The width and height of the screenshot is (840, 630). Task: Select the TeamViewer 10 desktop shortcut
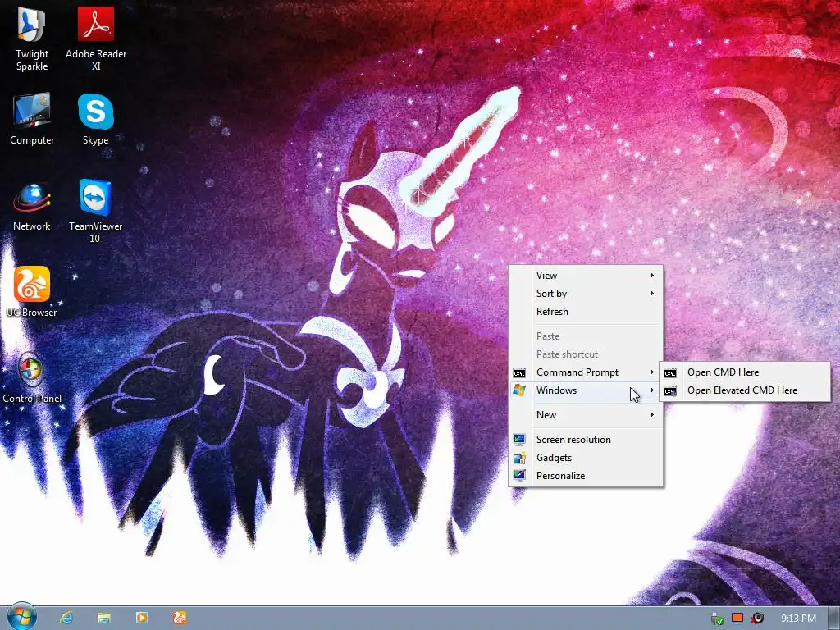pos(95,211)
